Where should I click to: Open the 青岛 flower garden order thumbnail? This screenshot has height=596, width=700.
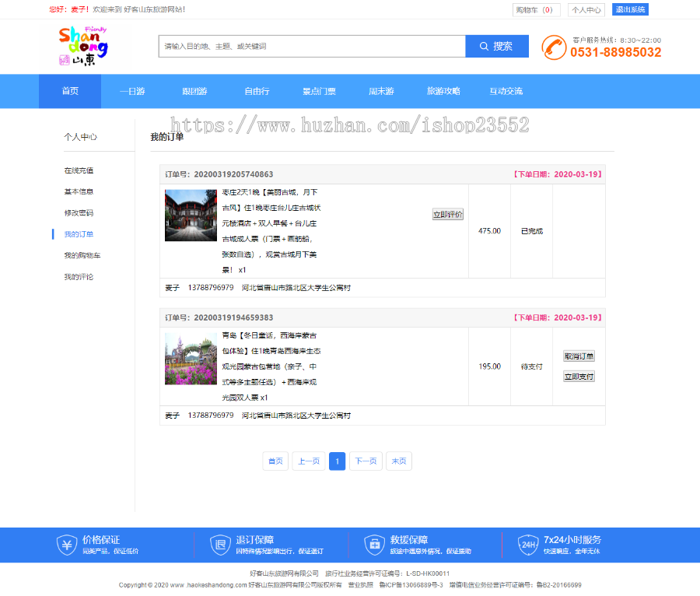191,359
